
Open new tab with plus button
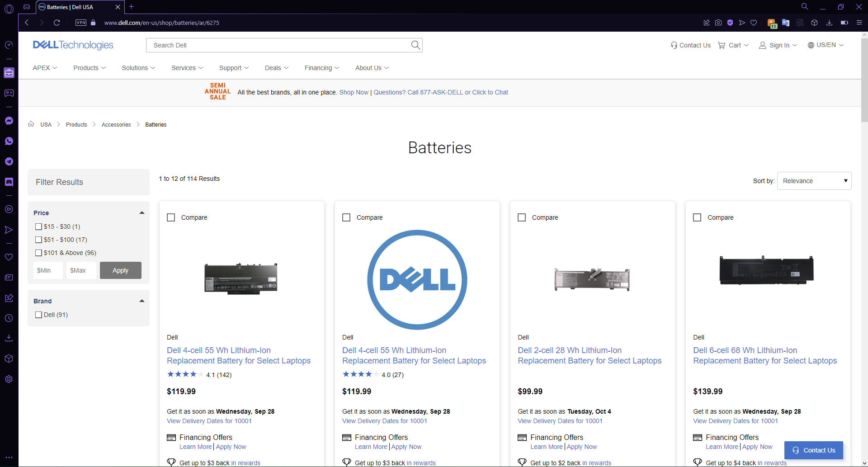click(x=132, y=7)
